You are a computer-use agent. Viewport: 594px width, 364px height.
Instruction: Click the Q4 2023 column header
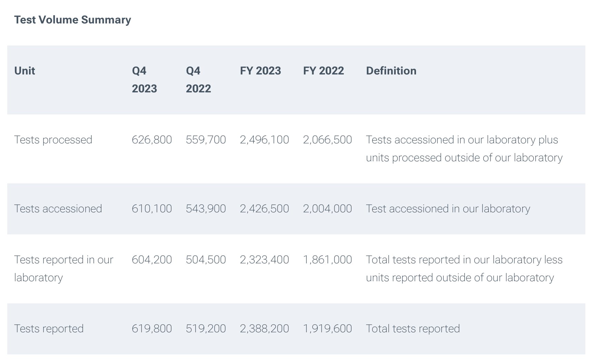[144, 80]
